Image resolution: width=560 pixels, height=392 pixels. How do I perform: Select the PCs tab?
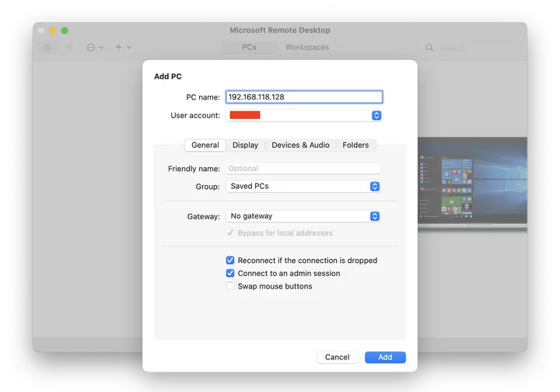(249, 47)
